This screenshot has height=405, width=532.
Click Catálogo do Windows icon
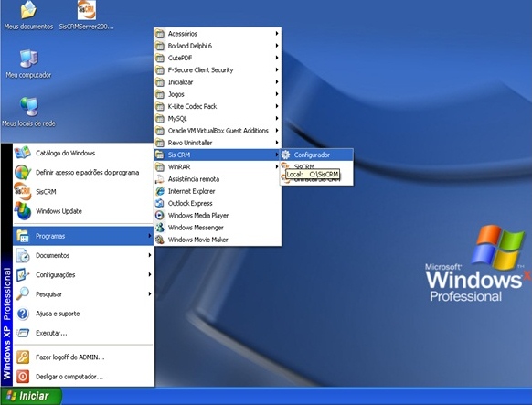click(22, 153)
